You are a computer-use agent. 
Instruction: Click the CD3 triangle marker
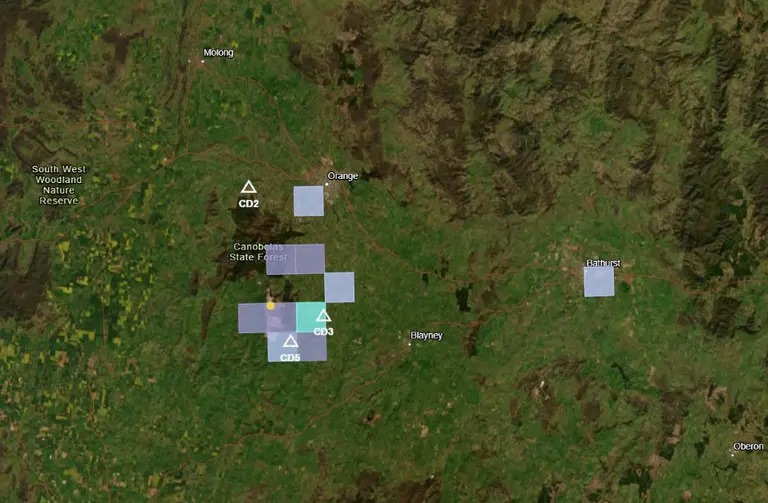click(323, 315)
